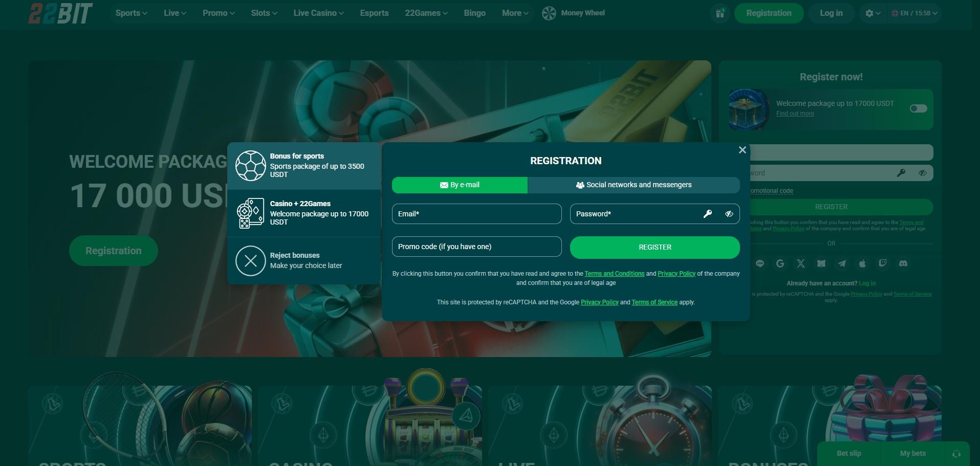Sign up with MetaMask fox icon
The width and height of the screenshot is (980, 466).
(821, 263)
